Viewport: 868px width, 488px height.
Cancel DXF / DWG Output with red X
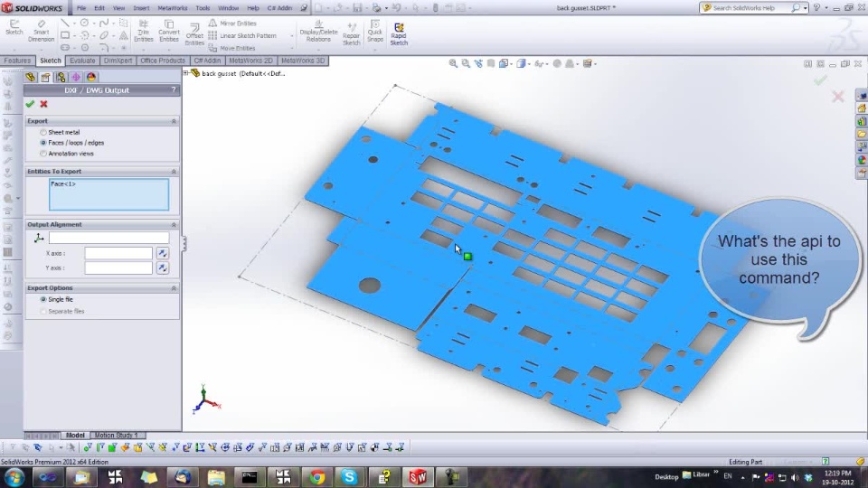click(43, 104)
